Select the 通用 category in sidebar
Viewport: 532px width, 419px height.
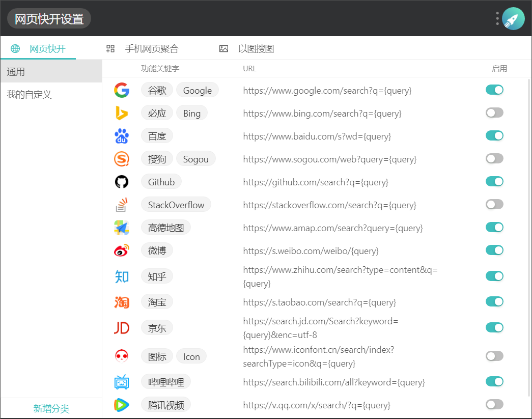pos(51,71)
